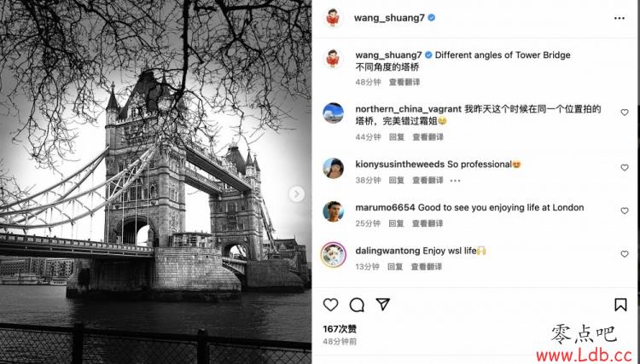Go to the next photo with the arrow

tap(297, 194)
